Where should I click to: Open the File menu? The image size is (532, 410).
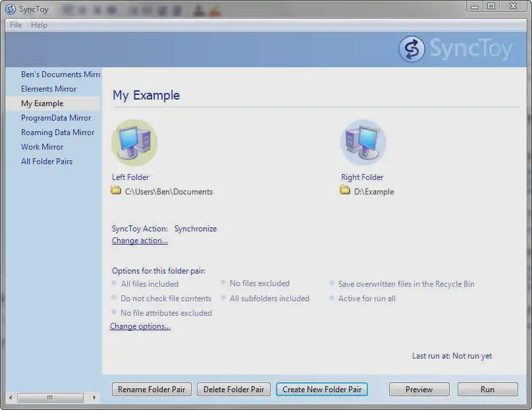[x=14, y=25]
